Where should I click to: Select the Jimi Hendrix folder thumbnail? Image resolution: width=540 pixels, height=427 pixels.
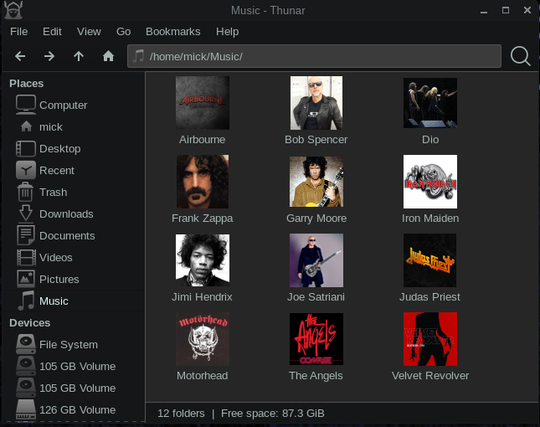click(x=202, y=260)
